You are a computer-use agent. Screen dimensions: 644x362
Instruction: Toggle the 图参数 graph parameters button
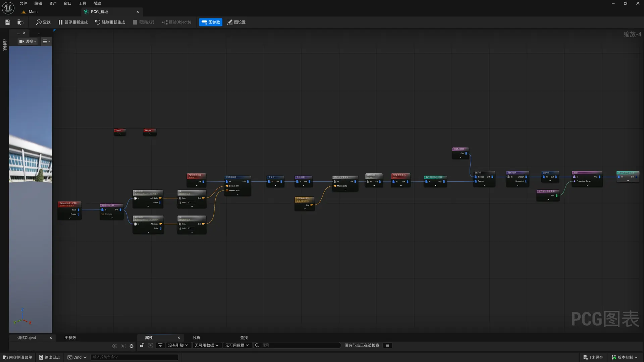(x=211, y=22)
